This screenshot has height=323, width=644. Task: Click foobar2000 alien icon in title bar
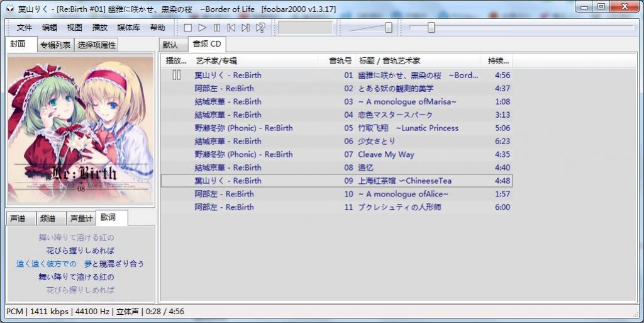point(10,9)
